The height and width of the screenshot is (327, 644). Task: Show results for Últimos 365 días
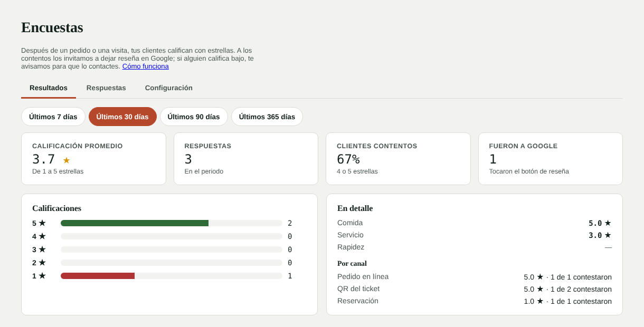click(x=267, y=117)
